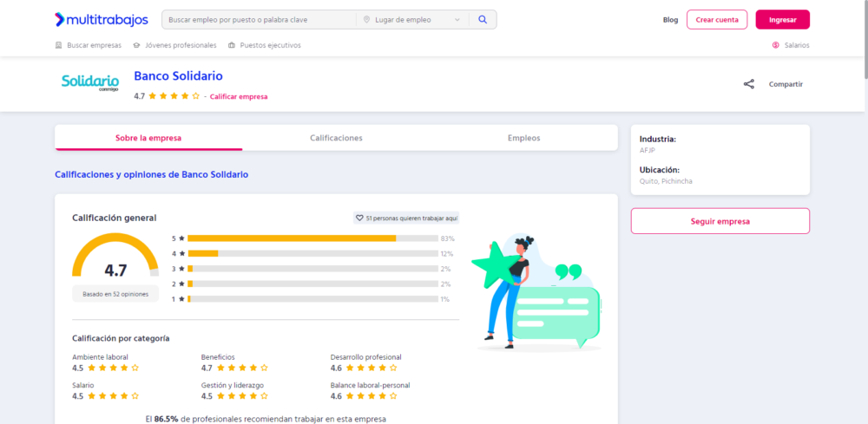Click the share icon

click(x=749, y=84)
